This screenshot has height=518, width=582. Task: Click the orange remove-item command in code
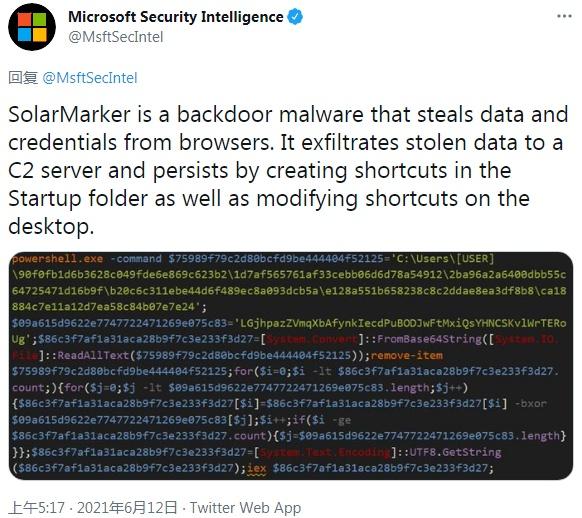click(x=406, y=355)
